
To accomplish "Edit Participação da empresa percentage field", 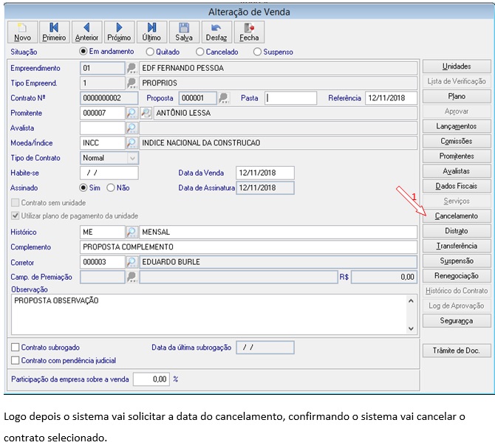I will coord(151,379).
